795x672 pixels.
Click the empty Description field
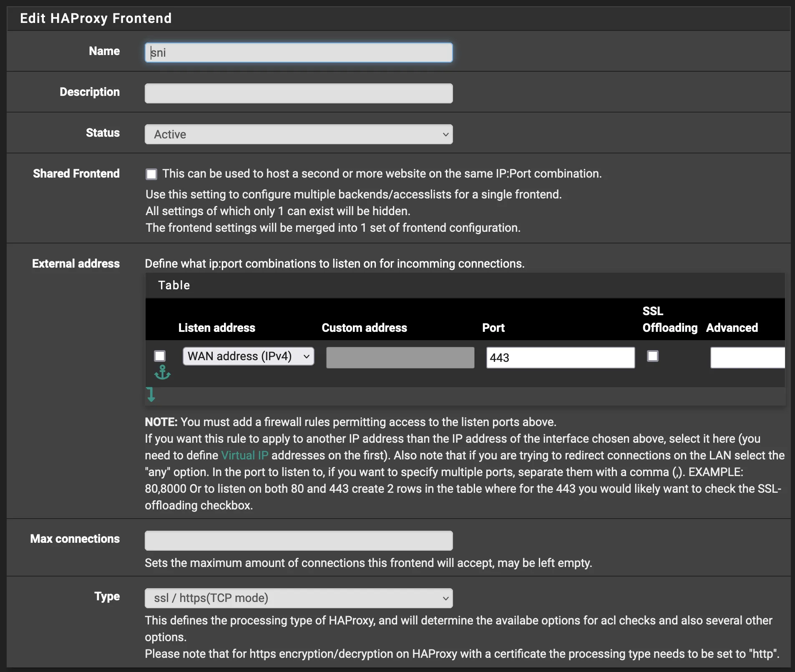pyautogui.click(x=298, y=93)
